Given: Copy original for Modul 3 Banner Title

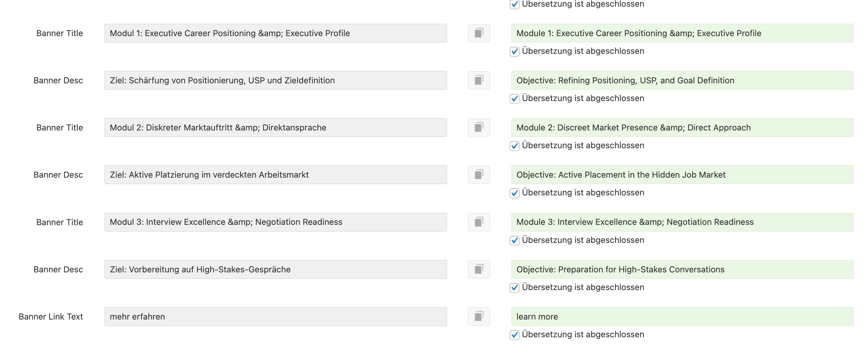Looking at the screenshot, I should point(479,222).
